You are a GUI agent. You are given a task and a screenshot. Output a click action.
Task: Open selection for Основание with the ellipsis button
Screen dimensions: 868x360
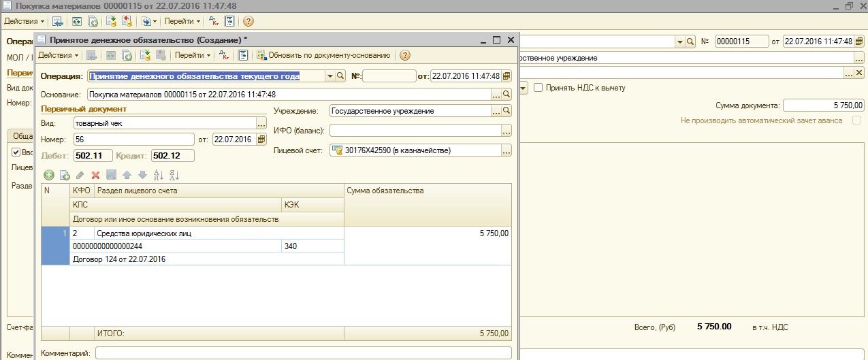click(496, 95)
